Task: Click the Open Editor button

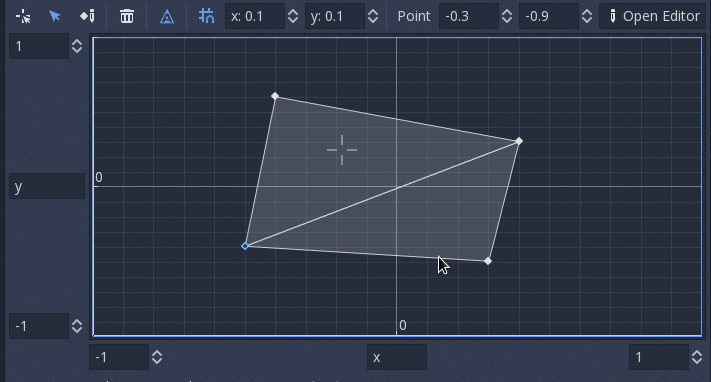Action: (x=653, y=16)
